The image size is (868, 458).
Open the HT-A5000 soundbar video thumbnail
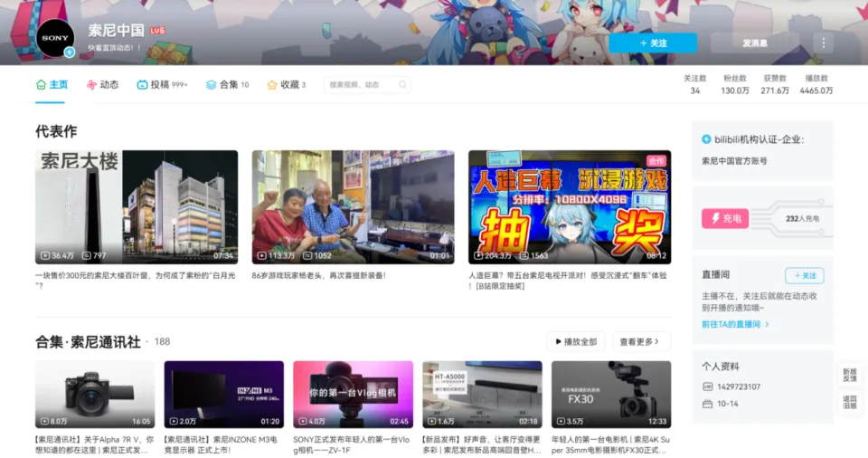point(482,395)
